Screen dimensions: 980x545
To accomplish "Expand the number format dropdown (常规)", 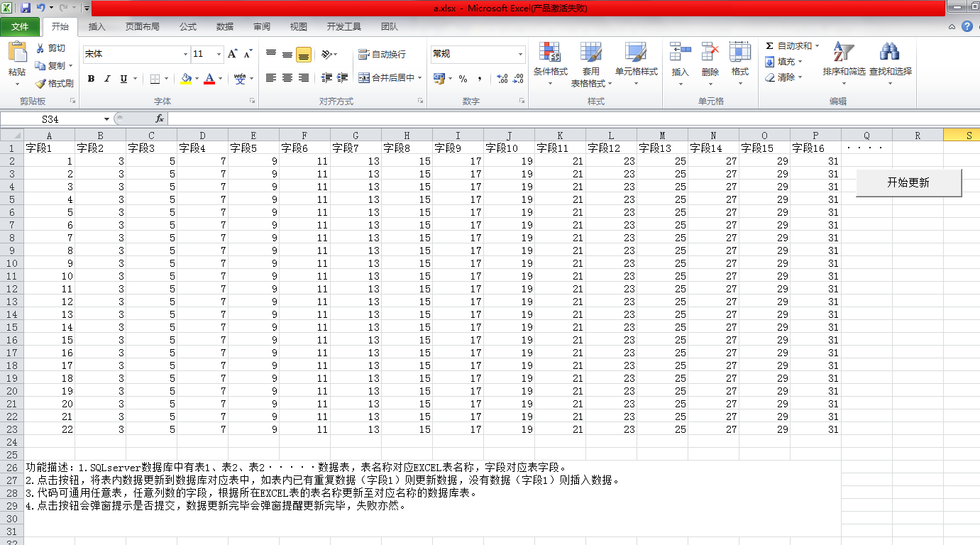I will pos(520,54).
